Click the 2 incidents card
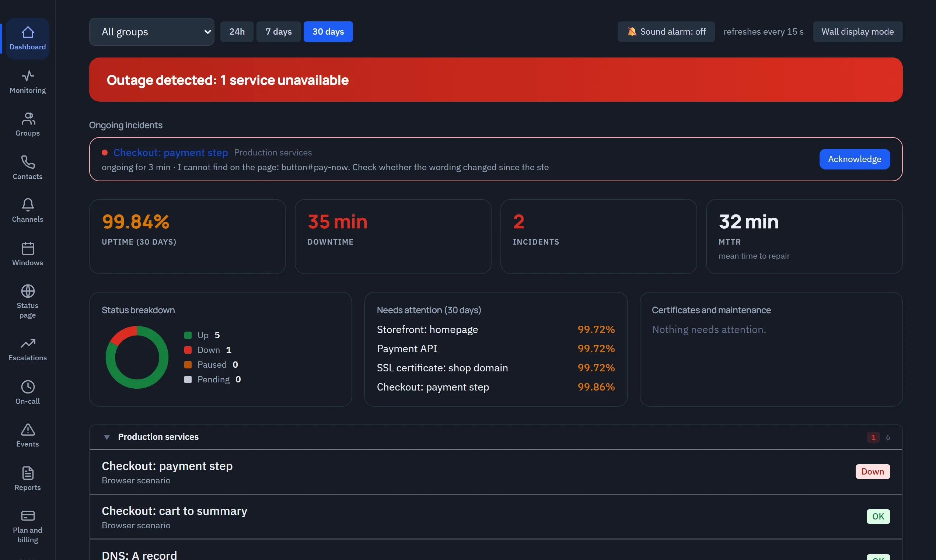 [598, 237]
